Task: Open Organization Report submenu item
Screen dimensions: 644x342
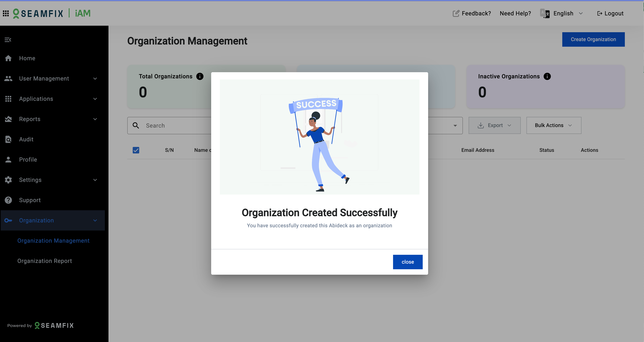Action: coord(44,261)
